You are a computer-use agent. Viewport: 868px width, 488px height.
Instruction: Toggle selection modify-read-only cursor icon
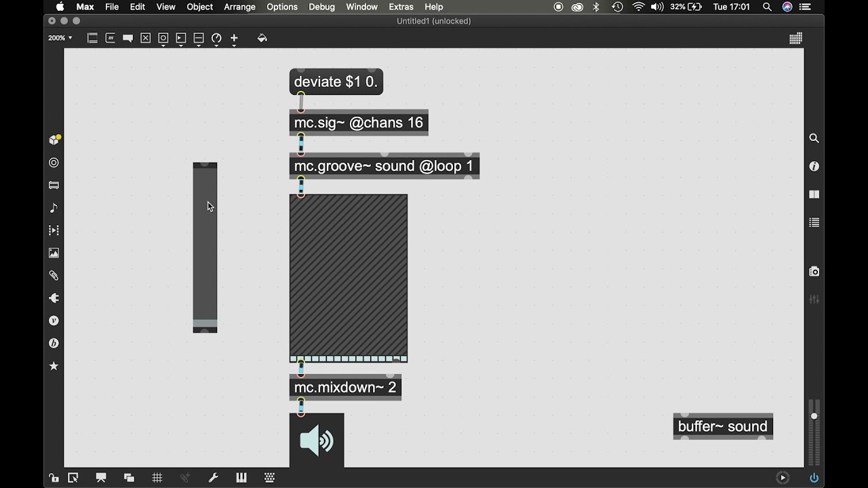click(x=73, y=478)
